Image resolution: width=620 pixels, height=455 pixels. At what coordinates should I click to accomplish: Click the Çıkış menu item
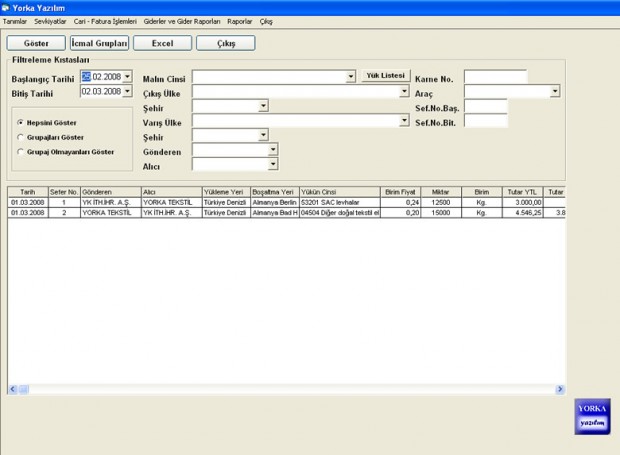[266, 21]
